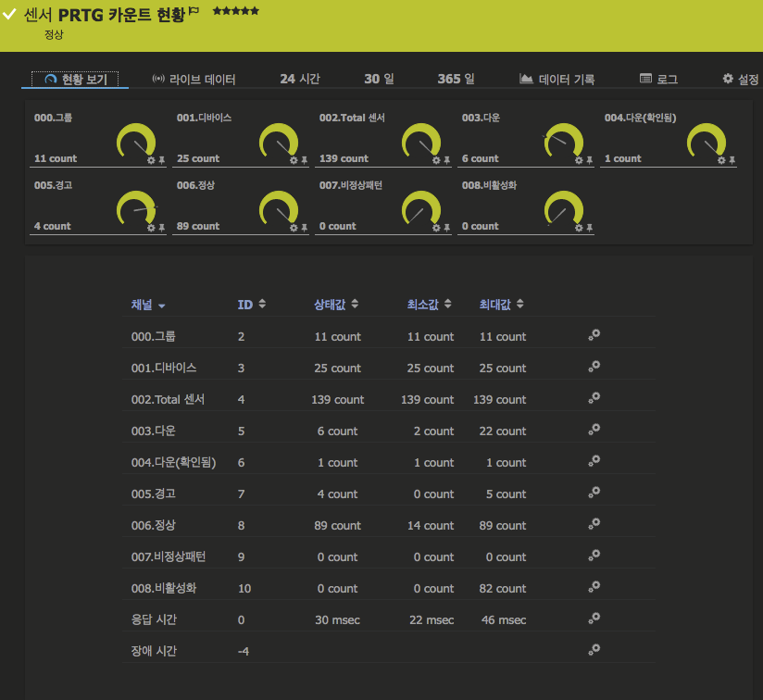763x700 pixels.
Task: Select 장애 시간 channel name in table
Action: (x=154, y=651)
